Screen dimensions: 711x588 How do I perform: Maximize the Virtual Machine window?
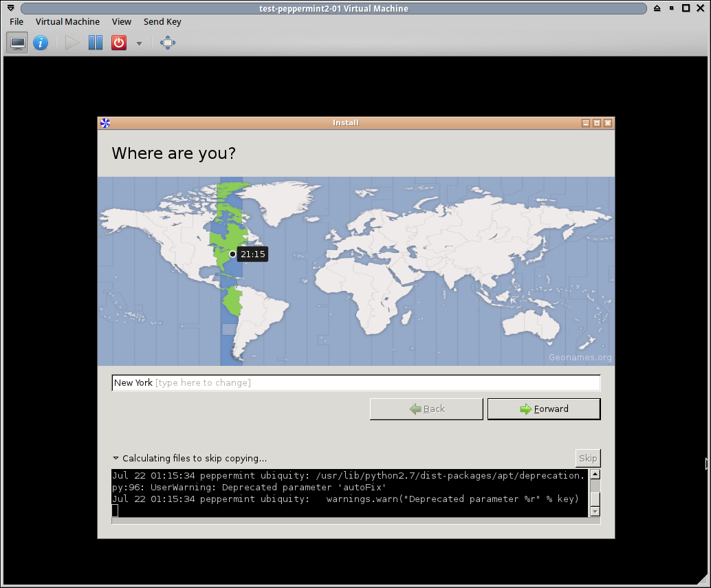686,8
